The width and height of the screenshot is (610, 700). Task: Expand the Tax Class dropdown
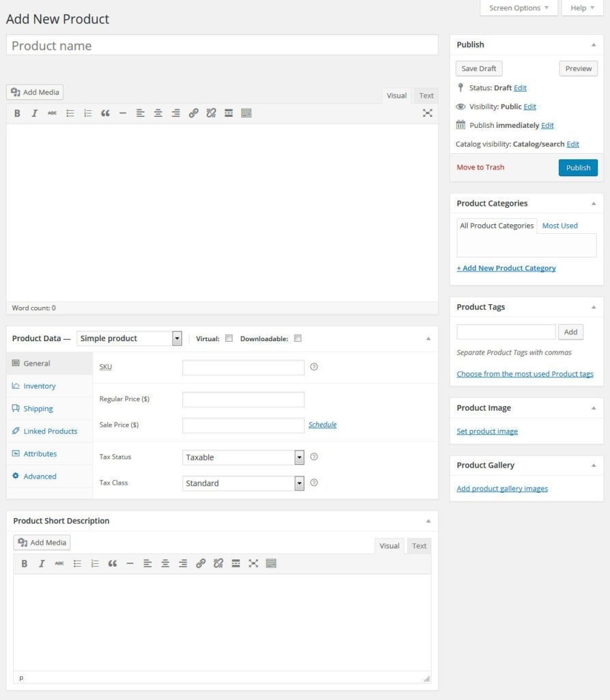tap(242, 483)
